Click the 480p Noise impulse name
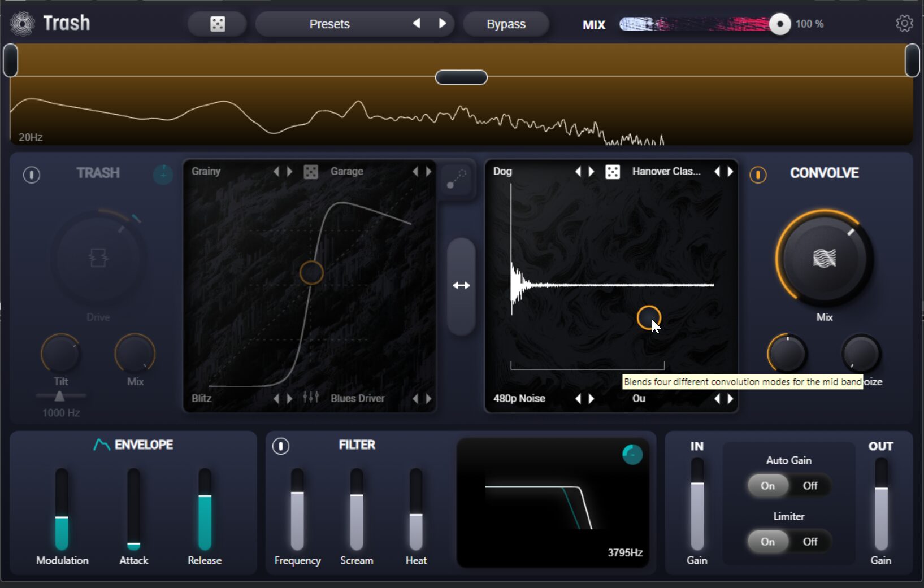The image size is (924, 588). (519, 398)
